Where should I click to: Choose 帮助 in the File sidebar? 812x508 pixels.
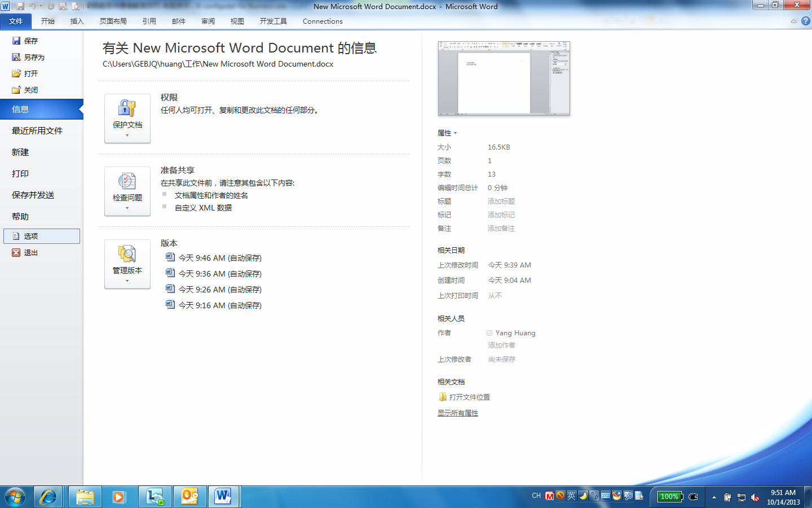point(20,216)
